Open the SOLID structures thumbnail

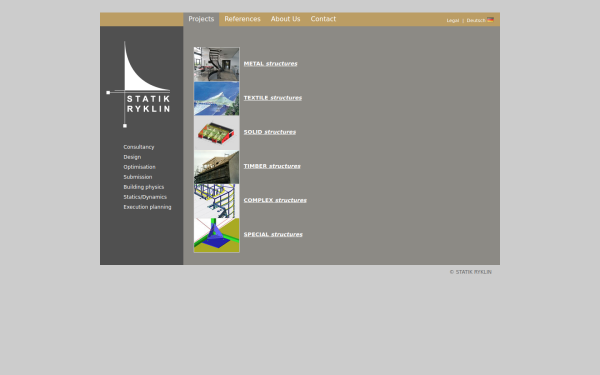[217, 132]
